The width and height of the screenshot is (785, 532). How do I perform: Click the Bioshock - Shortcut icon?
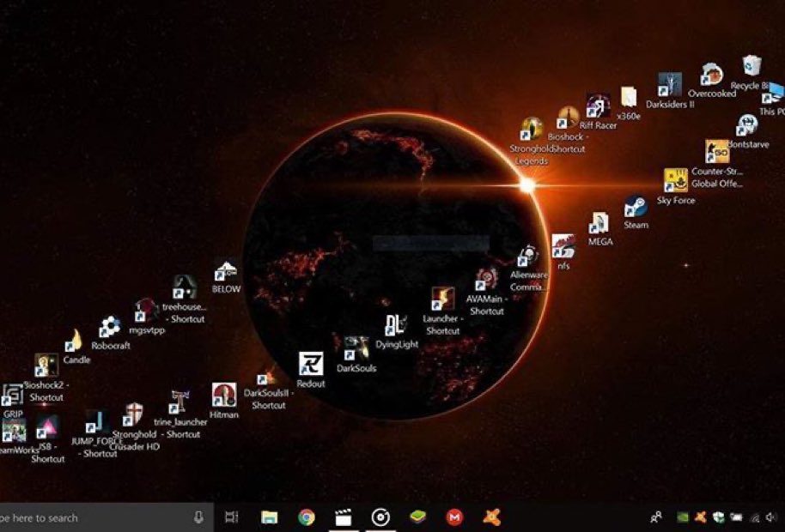click(568, 118)
